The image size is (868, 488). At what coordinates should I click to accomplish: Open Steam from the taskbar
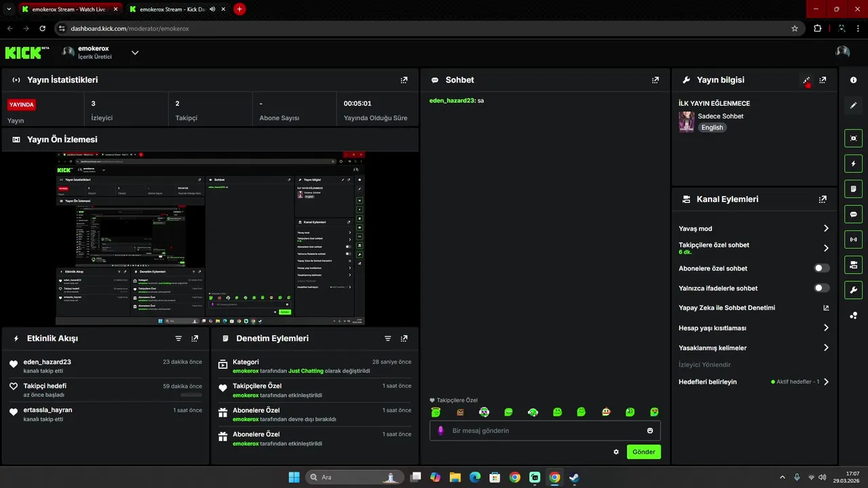[574, 477]
